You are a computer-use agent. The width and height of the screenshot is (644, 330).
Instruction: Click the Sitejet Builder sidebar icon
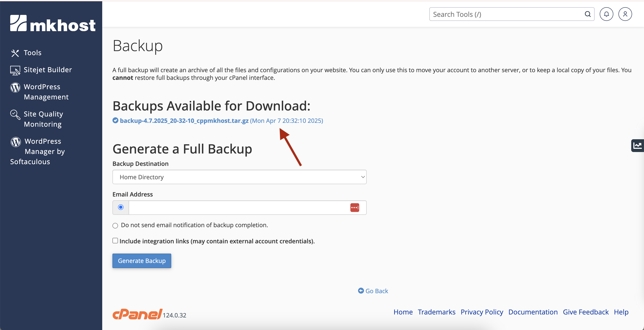point(15,70)
